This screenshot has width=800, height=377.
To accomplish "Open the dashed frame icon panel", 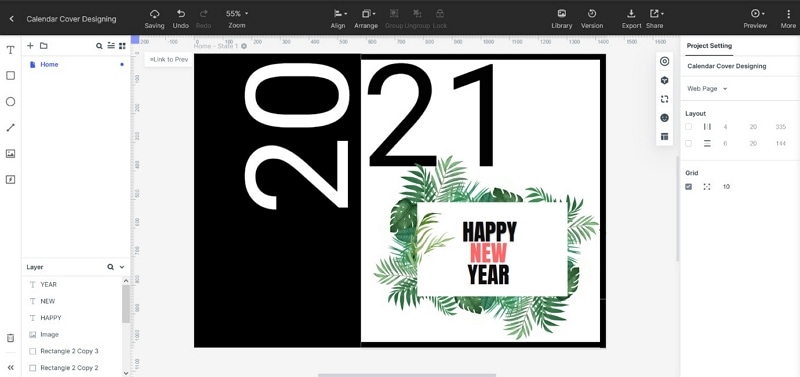I will [664, 99].
